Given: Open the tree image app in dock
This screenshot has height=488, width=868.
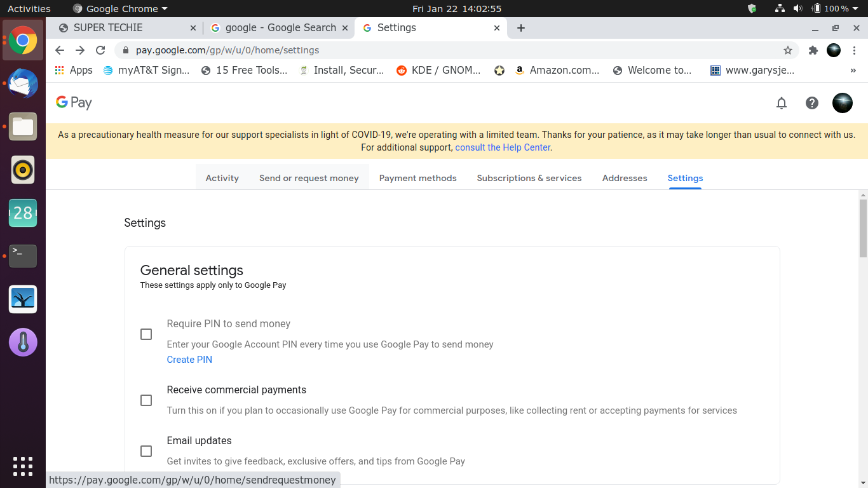Looking at the screenshot, I should point(23,299).
